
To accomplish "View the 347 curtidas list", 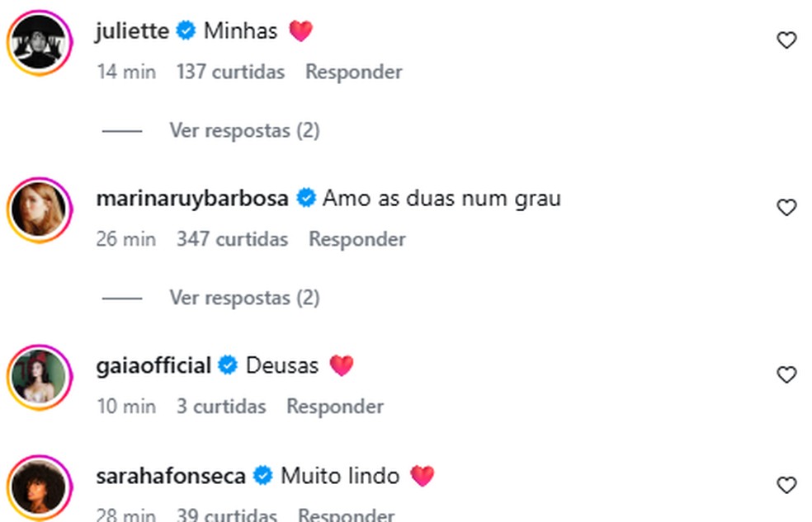I will point(233,239).
